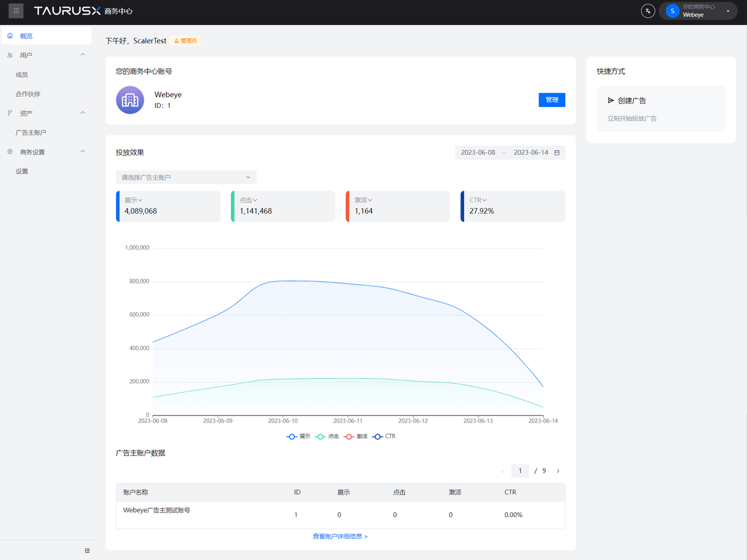This screenshot has height=560, width=747.
Task: Click the calendar icon in date range
Action: coord(557,153)
